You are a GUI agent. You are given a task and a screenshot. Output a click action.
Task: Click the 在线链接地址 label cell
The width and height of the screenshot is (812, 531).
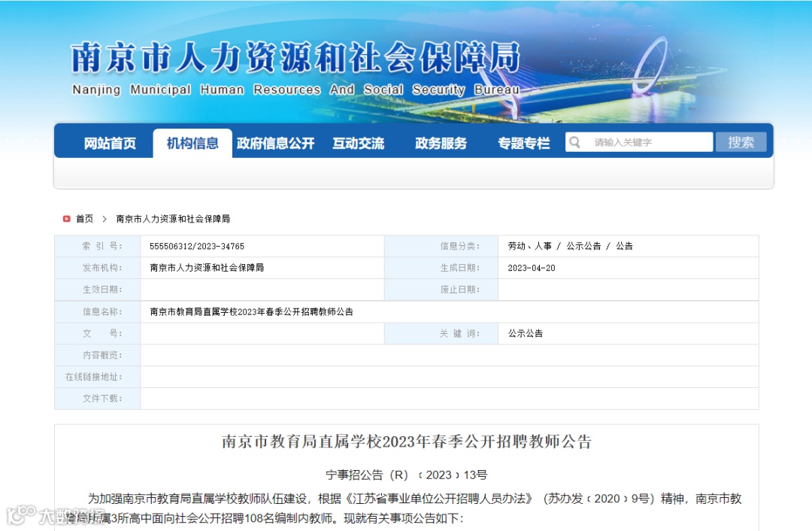(98, 377)
